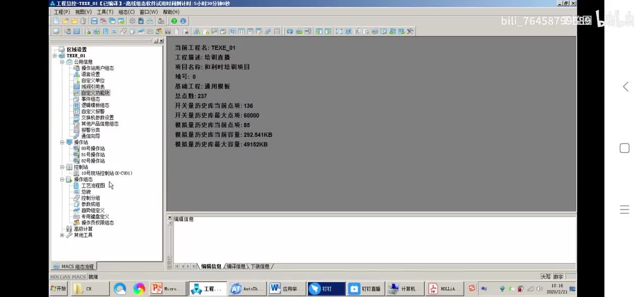Select 逻辑模板组态 tree item

[x=95, y=105]
